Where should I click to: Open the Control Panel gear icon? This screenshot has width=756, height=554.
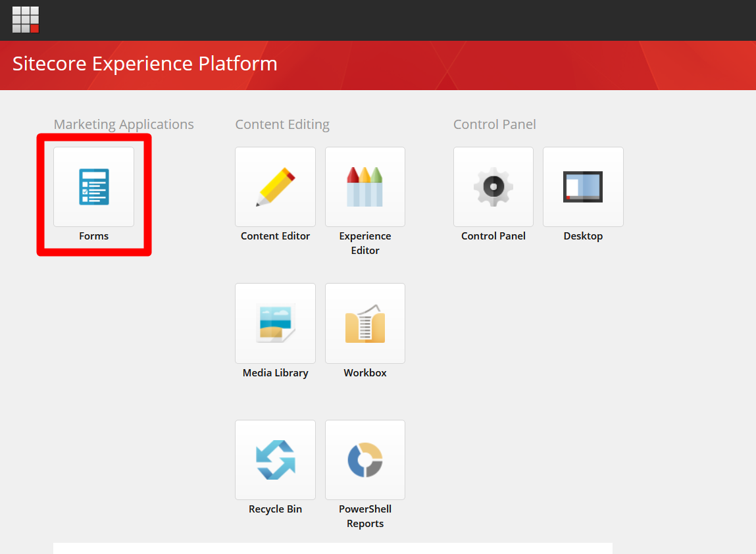tap(493, 187)
